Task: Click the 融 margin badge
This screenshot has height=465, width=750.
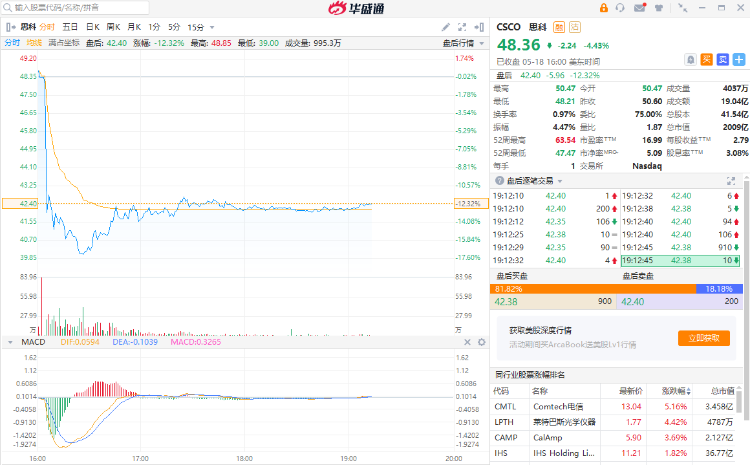Action: point(559,27)
